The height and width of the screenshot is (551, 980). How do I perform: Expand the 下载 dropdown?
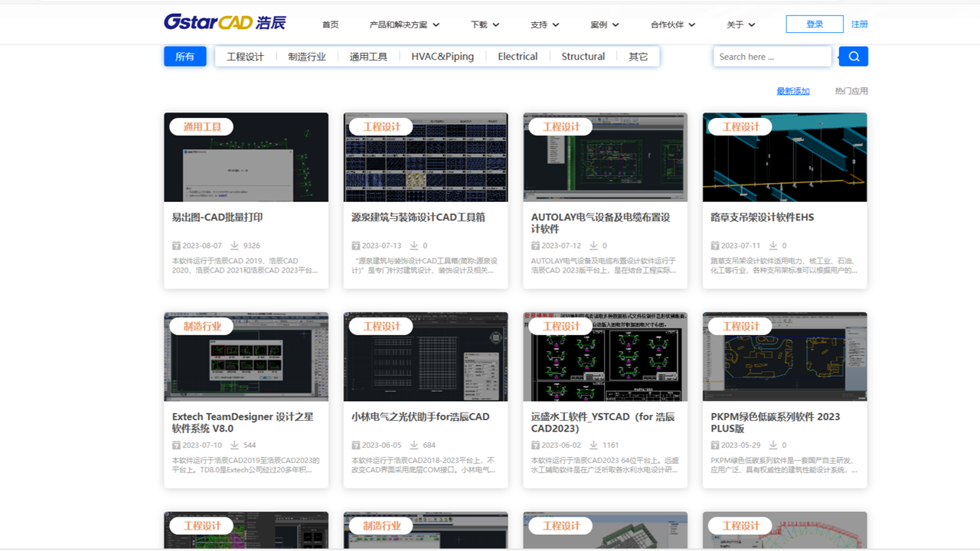(485, 24)
